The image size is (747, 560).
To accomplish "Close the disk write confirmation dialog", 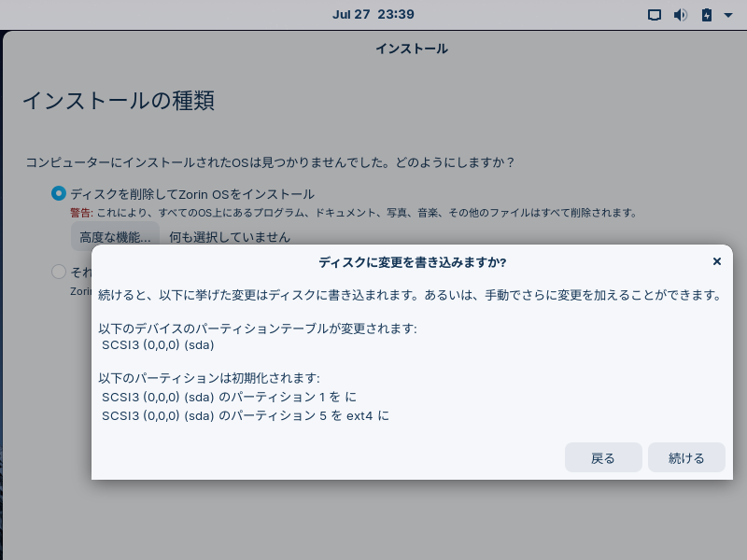I will pos(716,261).
